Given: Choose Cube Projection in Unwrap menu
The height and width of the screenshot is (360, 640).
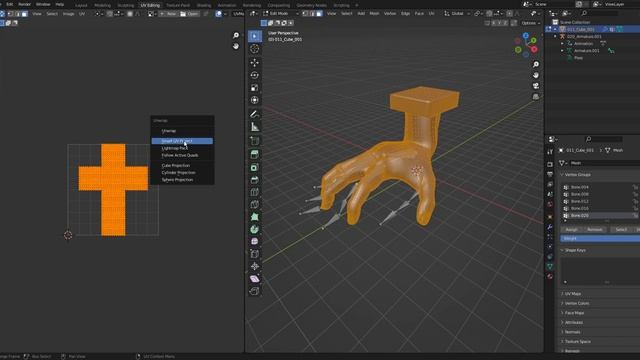Looking at the screenshot, I should tap(182, 166).
